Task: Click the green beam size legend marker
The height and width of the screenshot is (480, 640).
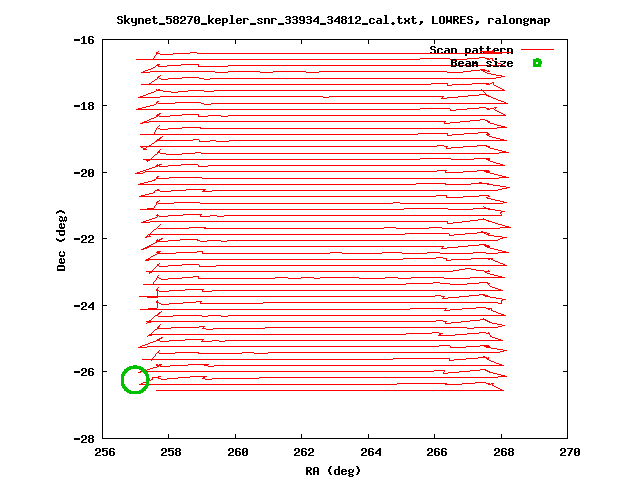Action: tap(537, 62)
